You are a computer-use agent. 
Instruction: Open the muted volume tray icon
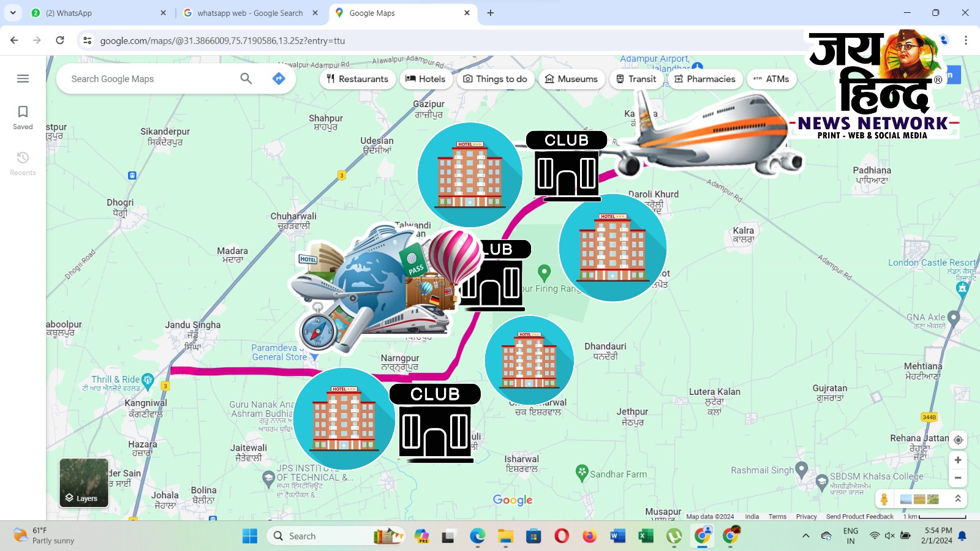[890, 536]
